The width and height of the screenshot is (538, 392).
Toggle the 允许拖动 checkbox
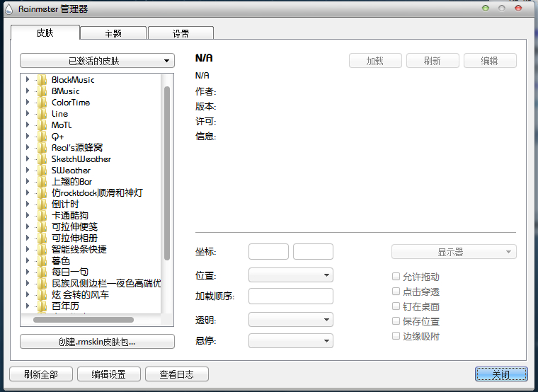click(396, 276)
